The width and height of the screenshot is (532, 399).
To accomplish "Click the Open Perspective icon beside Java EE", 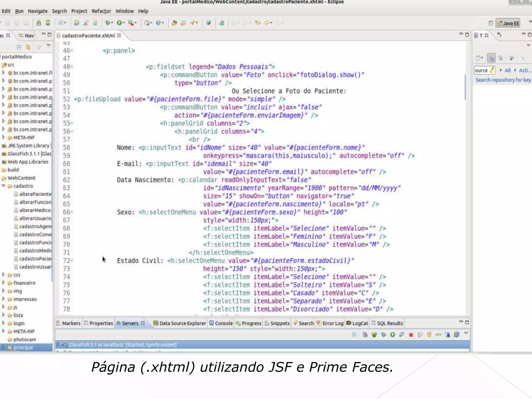I will [x=490, y=23].
